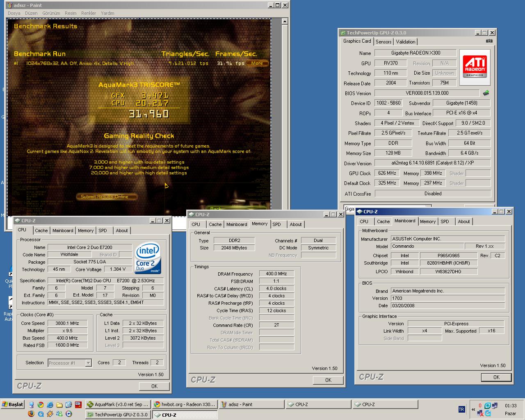Click the Driver Version field in GPU-Z

(x=433, y=163)
